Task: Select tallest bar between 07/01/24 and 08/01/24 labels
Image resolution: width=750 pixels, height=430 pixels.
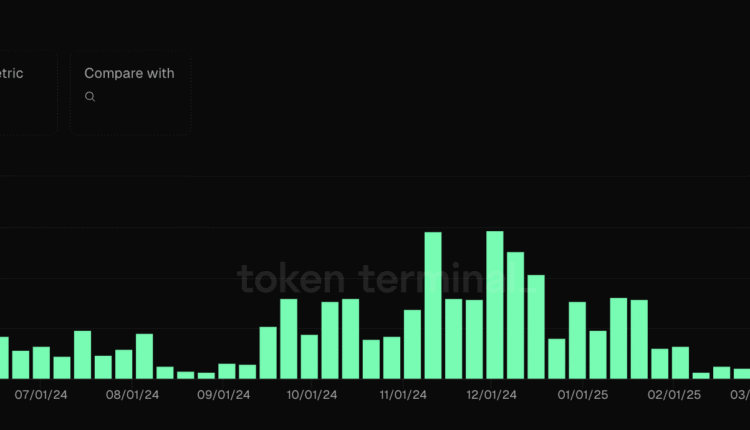Action: [x=82, y=354]
